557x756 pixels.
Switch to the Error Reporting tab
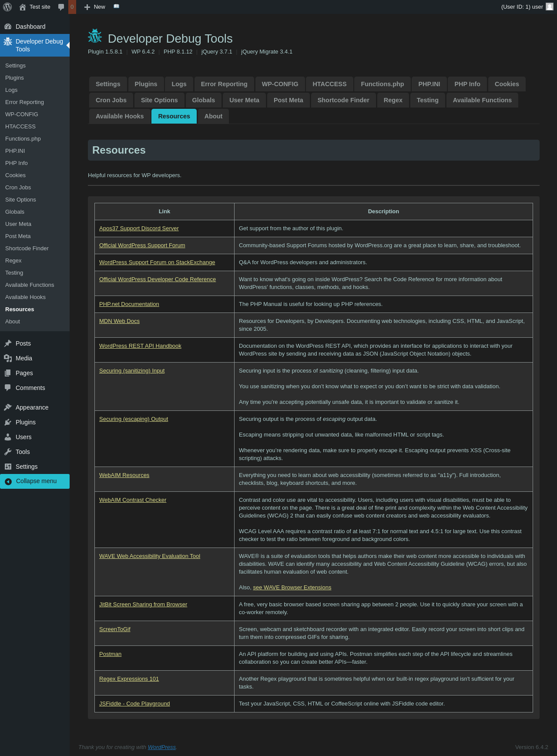click(224, 84)
